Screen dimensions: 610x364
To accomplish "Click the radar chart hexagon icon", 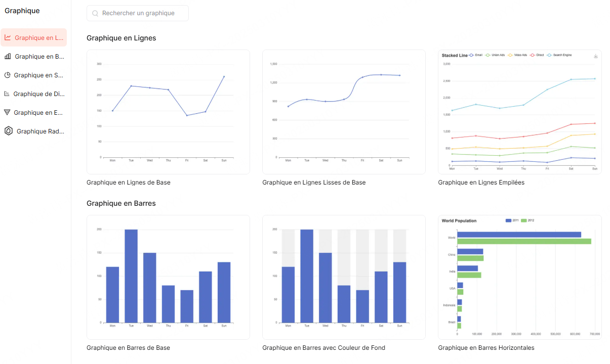I will [9, 131].
